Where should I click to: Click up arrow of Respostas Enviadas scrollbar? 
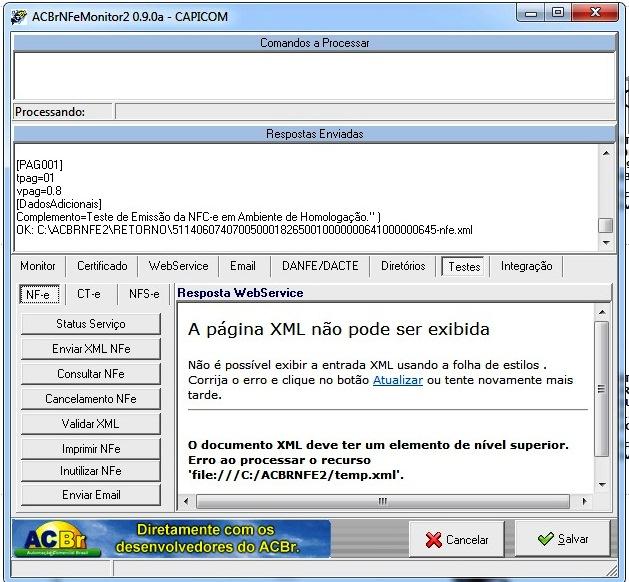(x=606, y=153)
